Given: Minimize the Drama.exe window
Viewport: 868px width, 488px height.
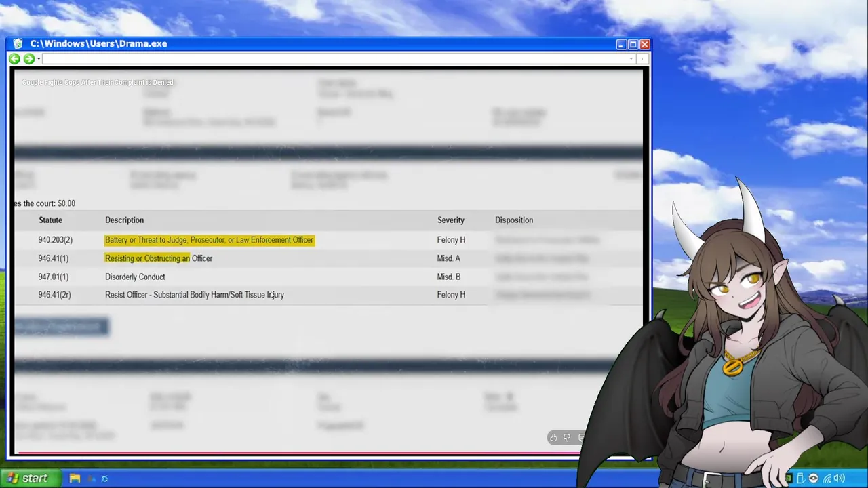Looking at the screenshot, I should [x=621, y=44].
